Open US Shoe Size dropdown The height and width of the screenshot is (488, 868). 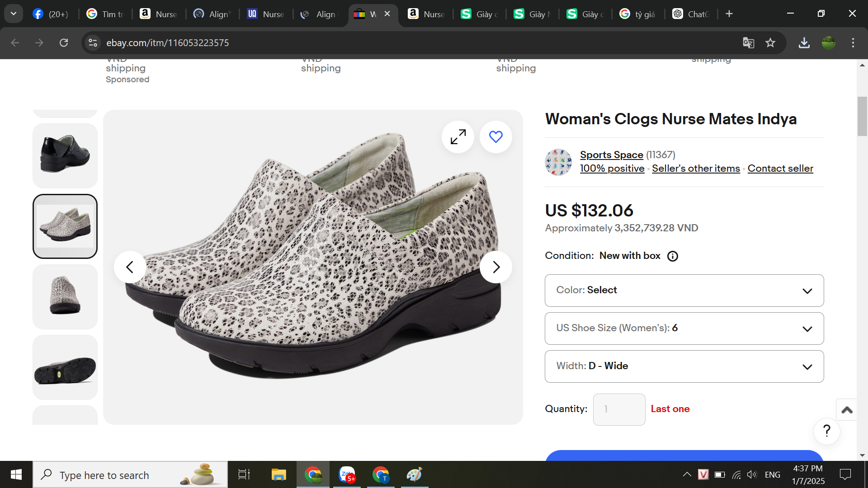pyautogui.click(x=684, y=328)
